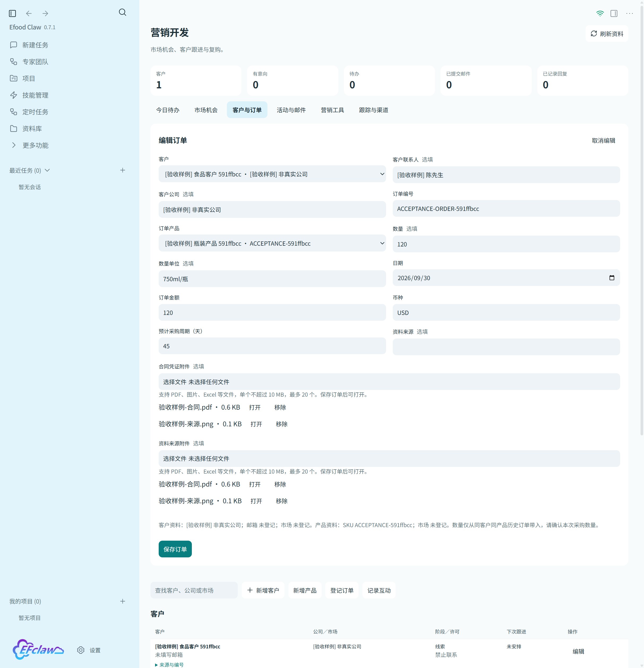Toggle the right side panel icon

coord(614,13)
